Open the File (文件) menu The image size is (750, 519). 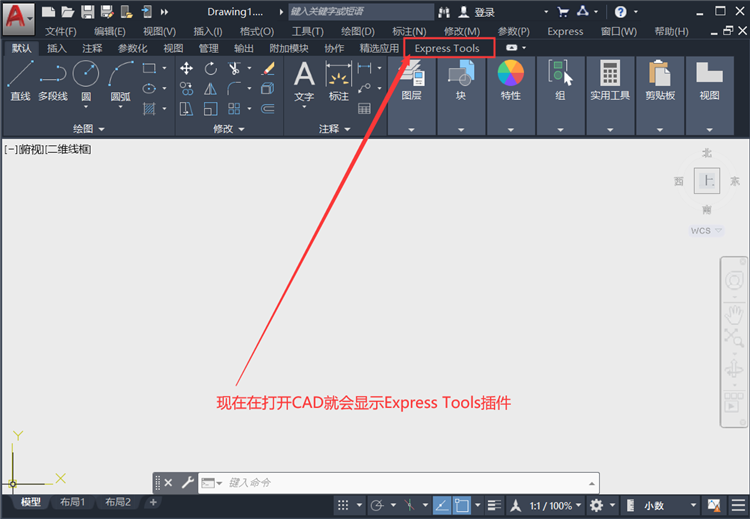coord(61,32)
